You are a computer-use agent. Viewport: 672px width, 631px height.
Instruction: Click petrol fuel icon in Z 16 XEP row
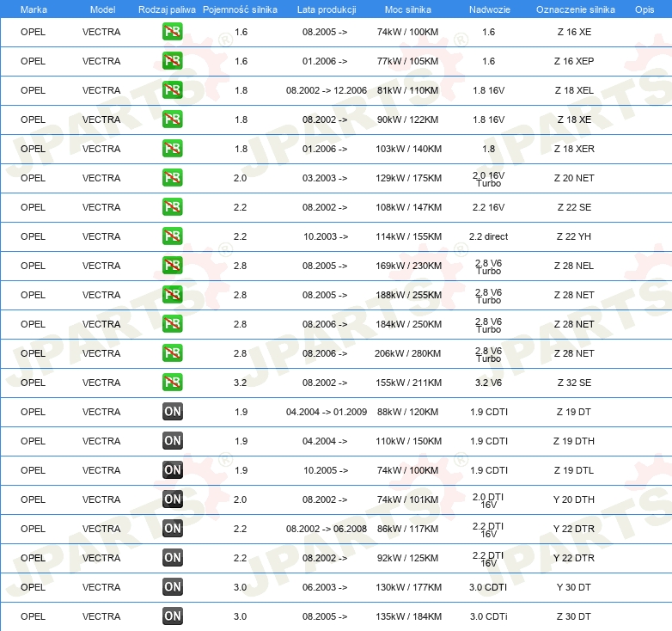172,61
